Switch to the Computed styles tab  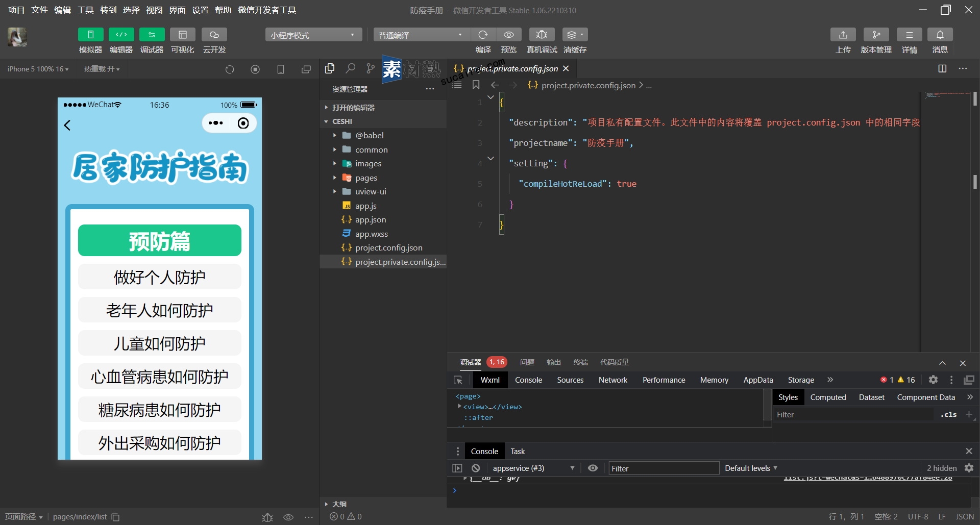(x=828, y=397)
